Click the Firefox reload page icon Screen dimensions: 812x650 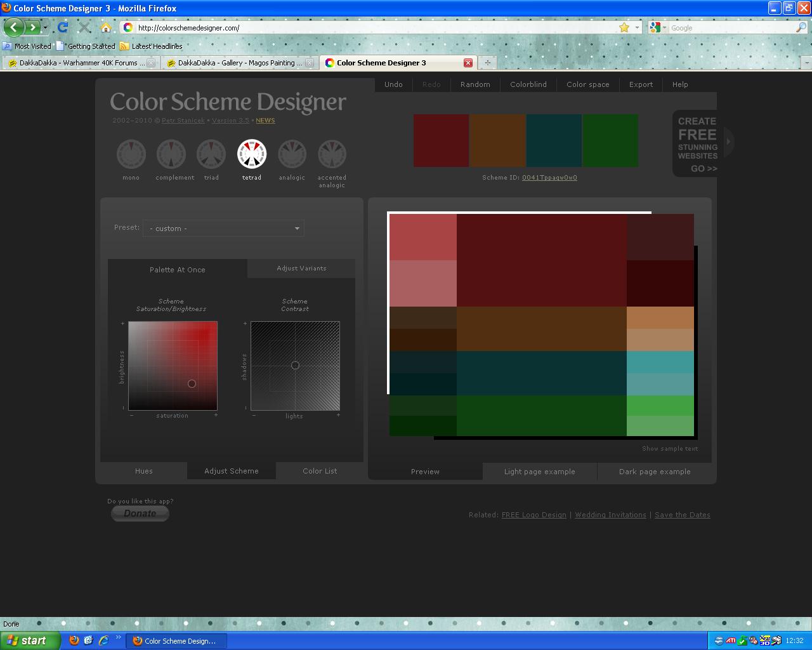click(x=62, y=27)
